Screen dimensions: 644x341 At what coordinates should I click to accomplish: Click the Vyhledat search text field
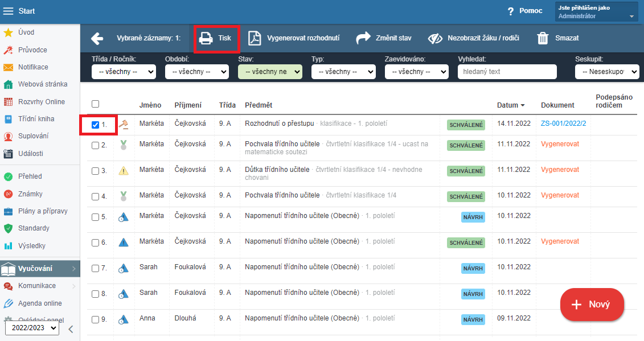pos(507,72)
